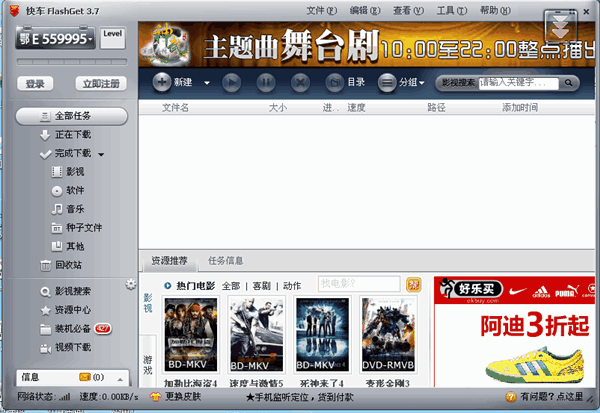Select the 游戏 vertical tab

click(148, 365)
